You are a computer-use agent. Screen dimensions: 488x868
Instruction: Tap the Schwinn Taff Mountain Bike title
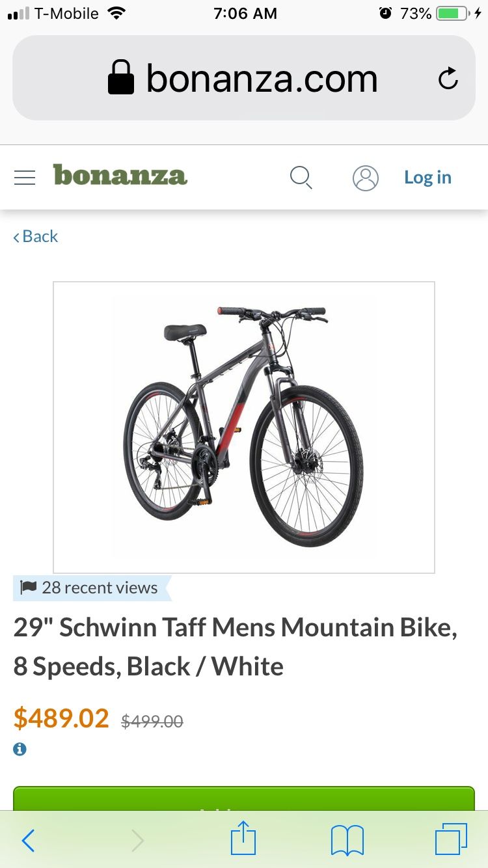[x=236, y=647]
